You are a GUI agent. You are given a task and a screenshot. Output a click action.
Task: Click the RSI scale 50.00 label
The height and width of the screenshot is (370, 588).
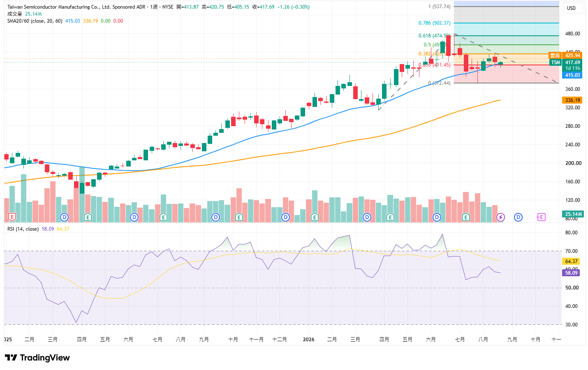coord(572,288)
